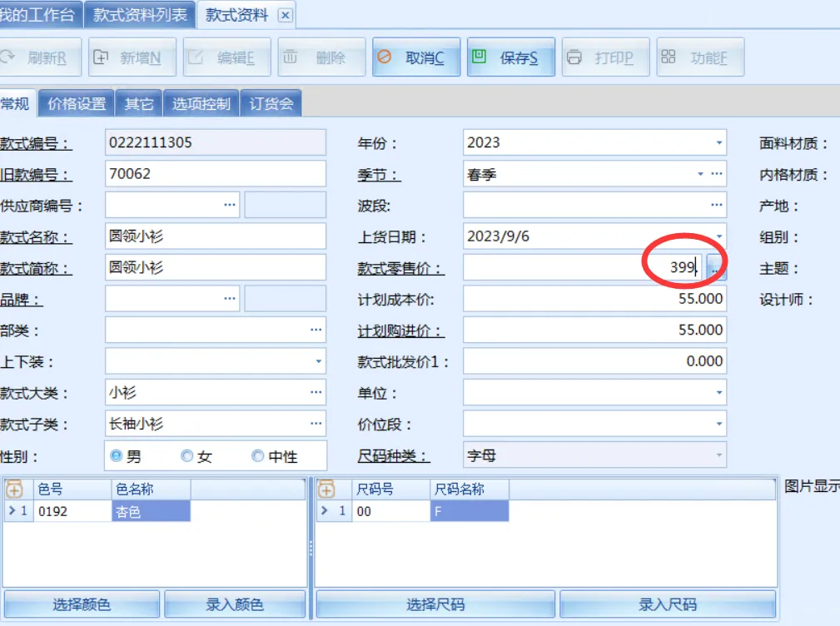
Task: Click the Cancel (取消C) toolbar icon
Action: 385,57
